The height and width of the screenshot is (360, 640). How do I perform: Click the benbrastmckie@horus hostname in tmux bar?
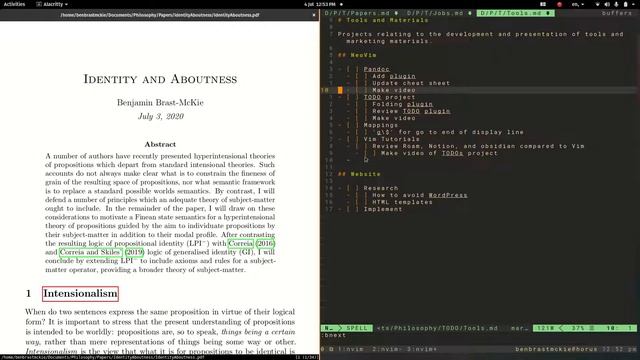click(x=556, y=349)
